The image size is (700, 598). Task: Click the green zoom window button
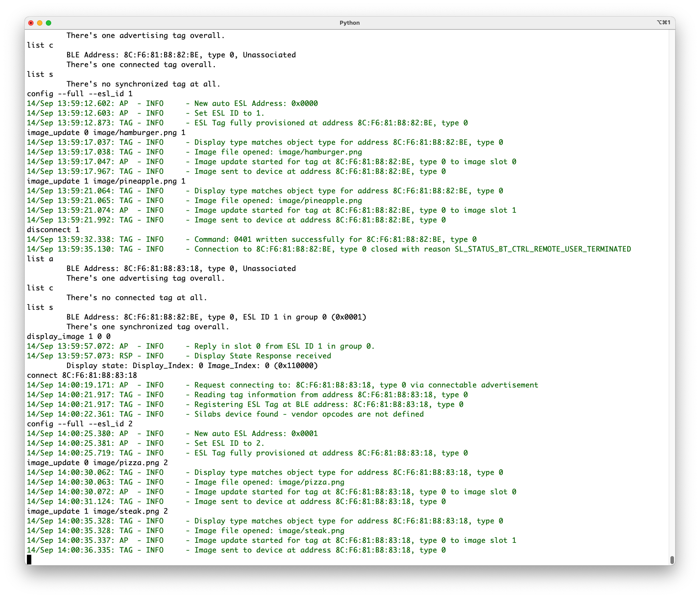pyautogui.click(x=49, y=23)
